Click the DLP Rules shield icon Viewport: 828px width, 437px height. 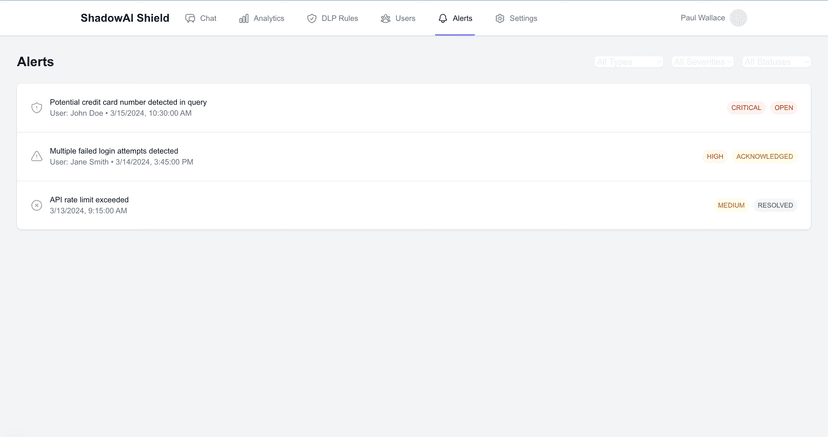tap(312, 18)
